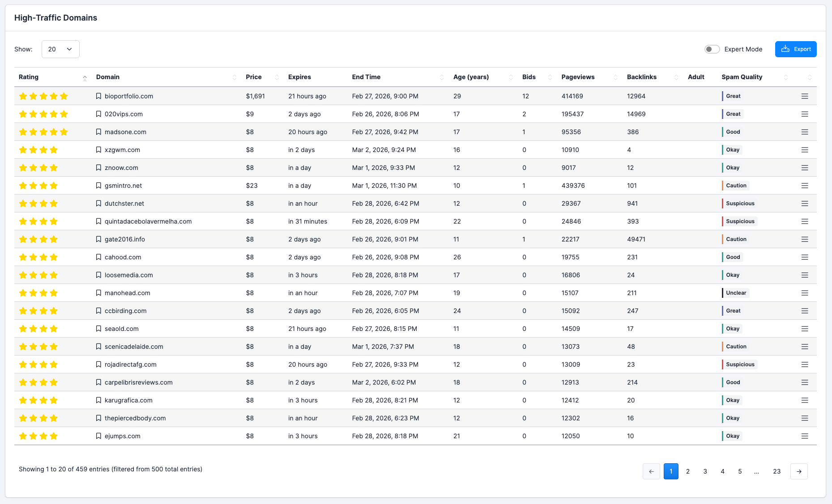Bookmark the gsmintro.net domain
Screen dimensions: 832x504
98,185
